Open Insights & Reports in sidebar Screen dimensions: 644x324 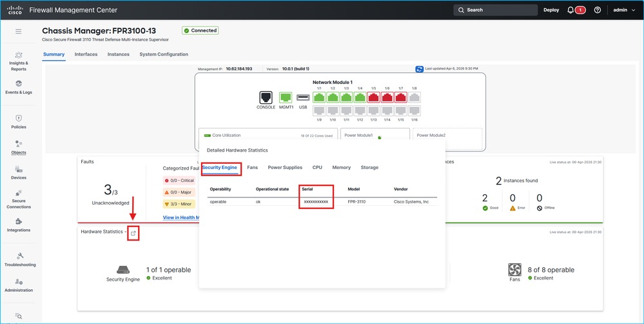click(x=19, y=61)
